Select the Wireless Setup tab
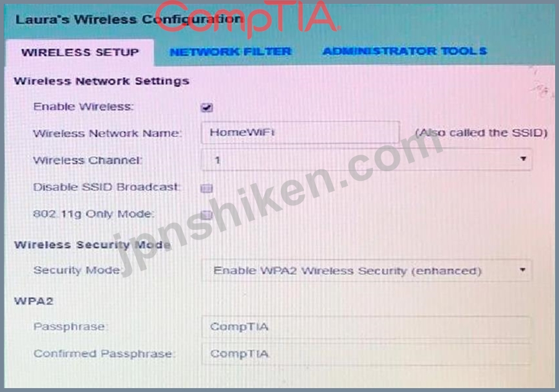This screenshot has height=392, width=559. click(81, 53)
